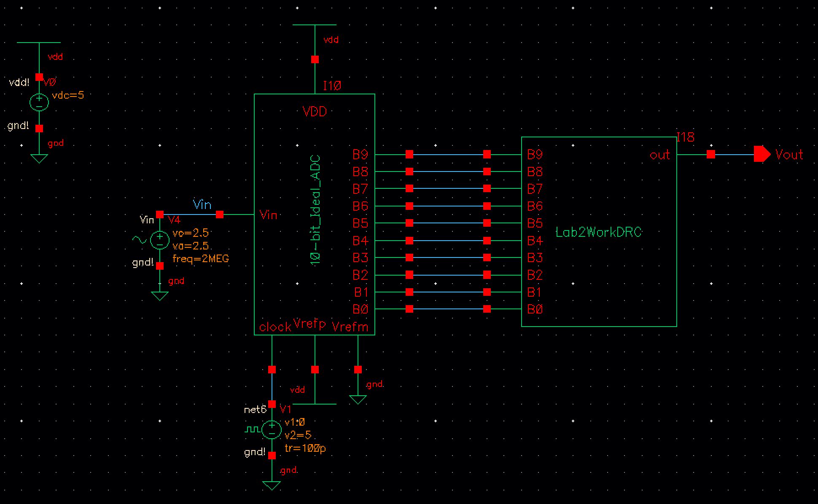Select the vdd supply bar above I10
Screen dimensions: 818x504
[x=315, y=25]
